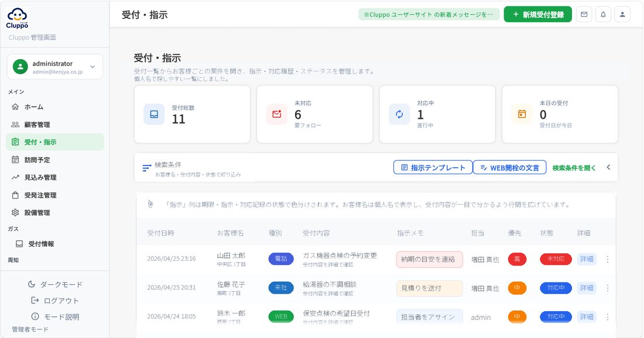Click customer name 山田 太郎
Image resolution: width=644 pixels, height=338 pixels.
231,255
